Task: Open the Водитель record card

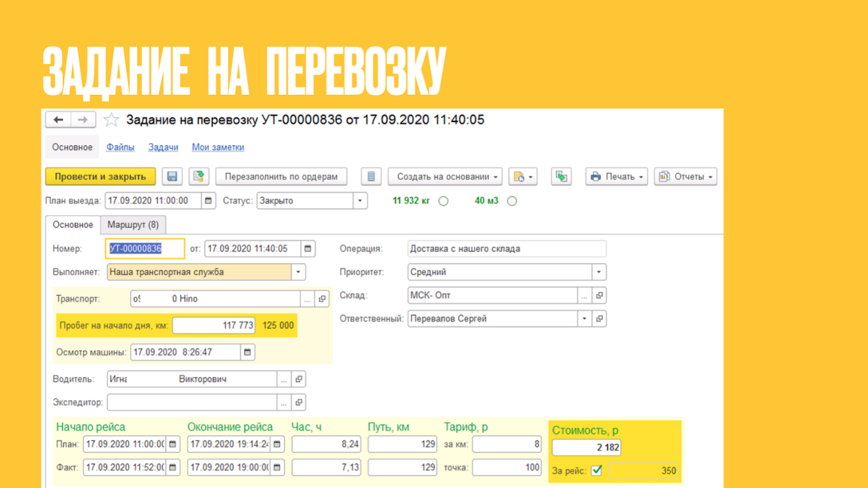Action: pos(299,379)
